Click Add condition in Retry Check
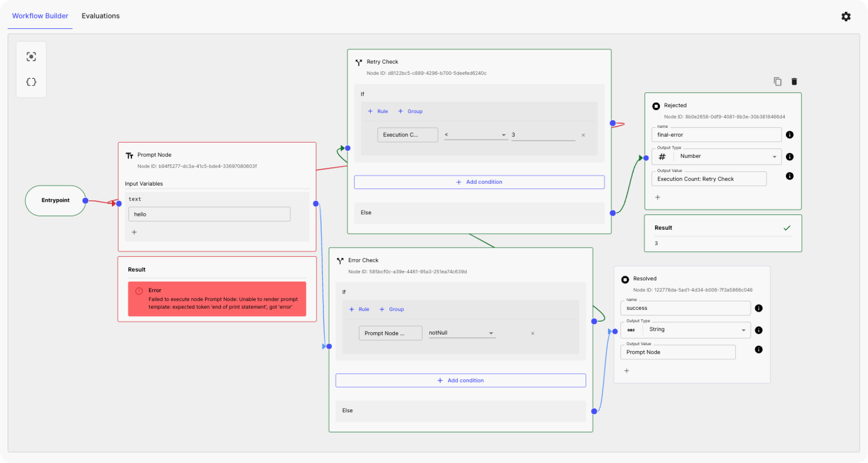The image size is (868, 463). coord(479,182)
